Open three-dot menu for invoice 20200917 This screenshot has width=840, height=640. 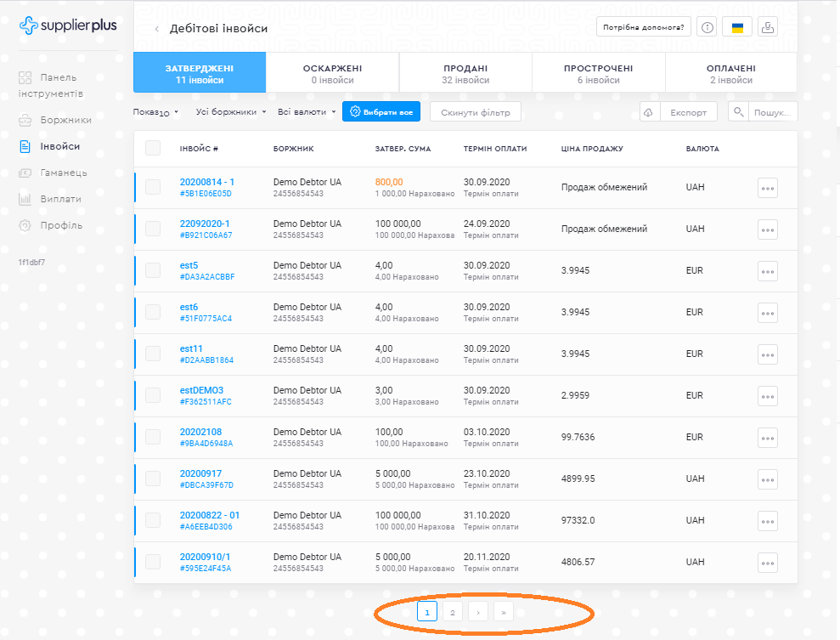767,479
